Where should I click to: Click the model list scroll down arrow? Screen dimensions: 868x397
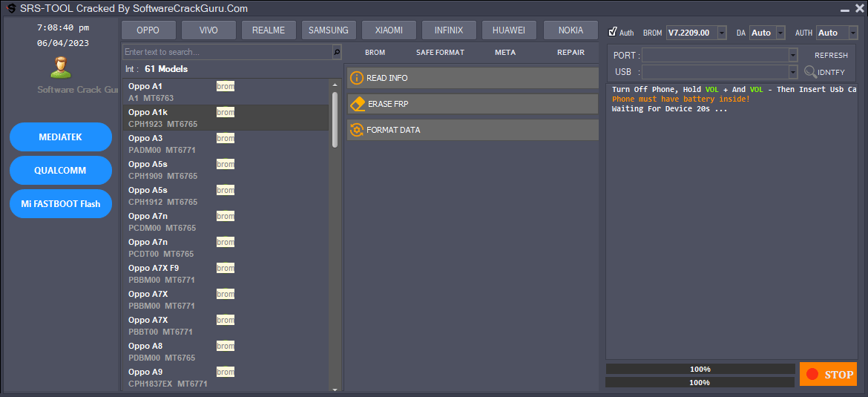[335, 390]
